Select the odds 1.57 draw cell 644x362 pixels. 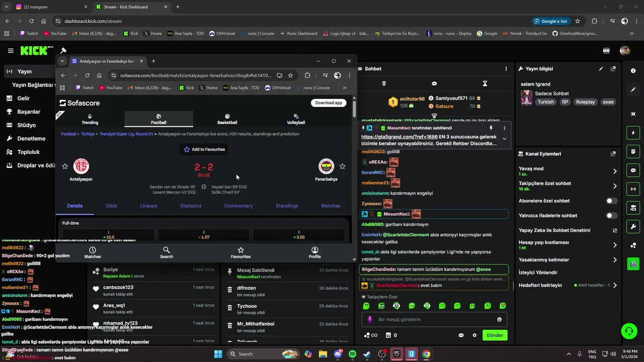click(204, 235)
